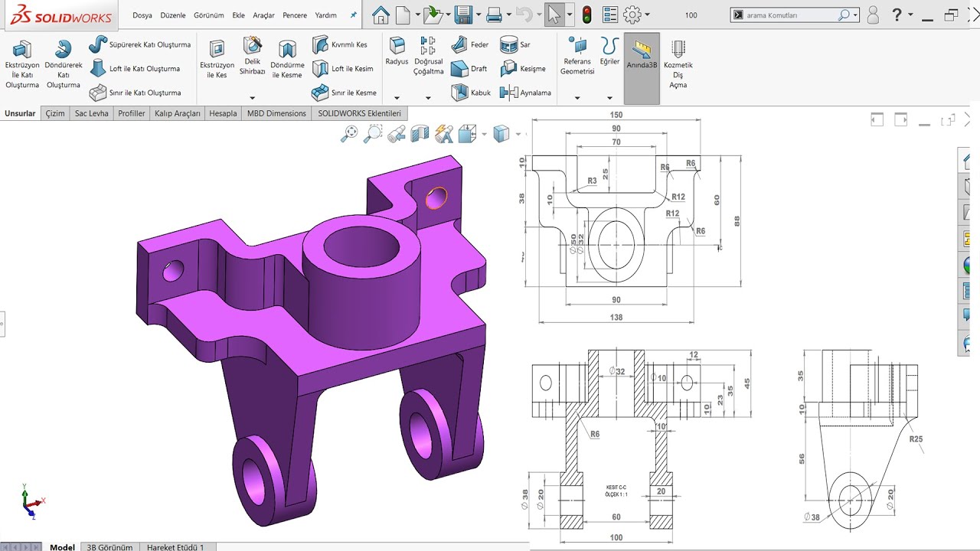Viewport: 980px width, 551px height.
Task: Open the Eğriler curves tool
Action: (x=609, y=51)
